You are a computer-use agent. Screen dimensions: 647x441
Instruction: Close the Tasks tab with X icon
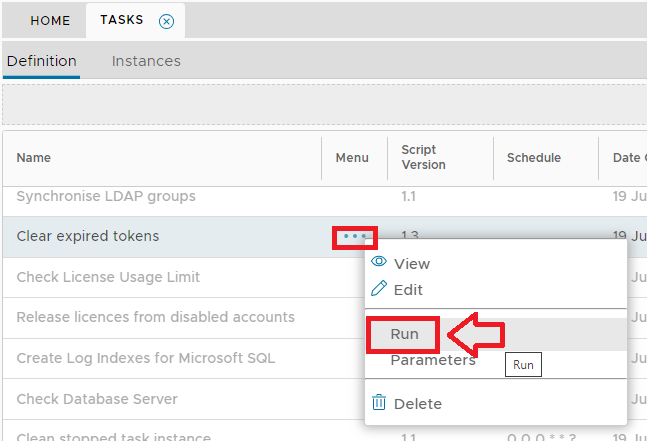click(167, 21)
